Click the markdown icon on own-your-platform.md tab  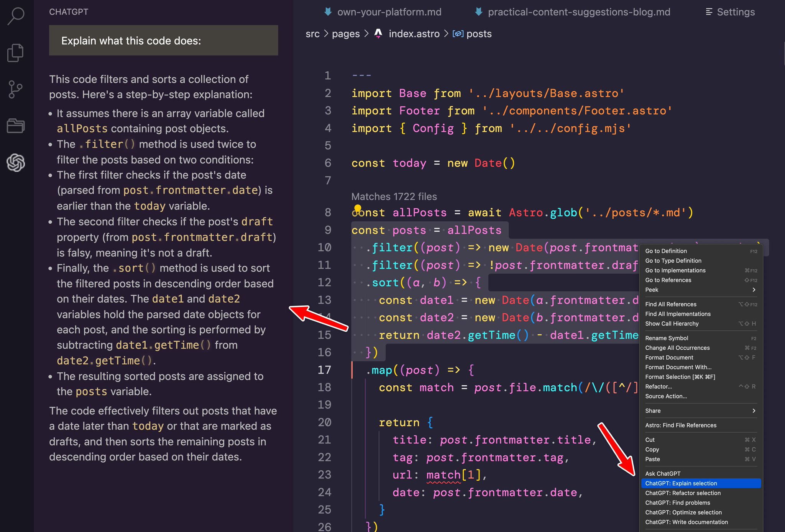[328, 12]
